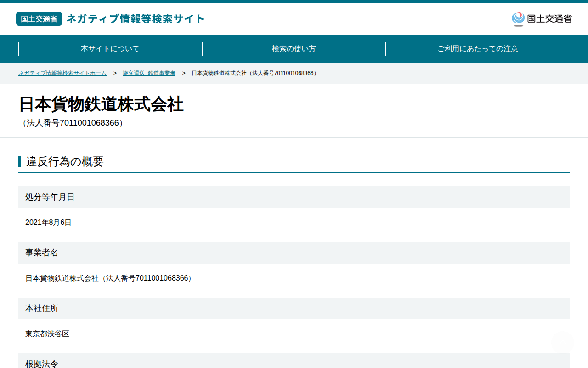Image resolution: width=588 pixels, height=368 pixels.
Task: Open the 本サイトについて menu item
Action: (110, 49)
